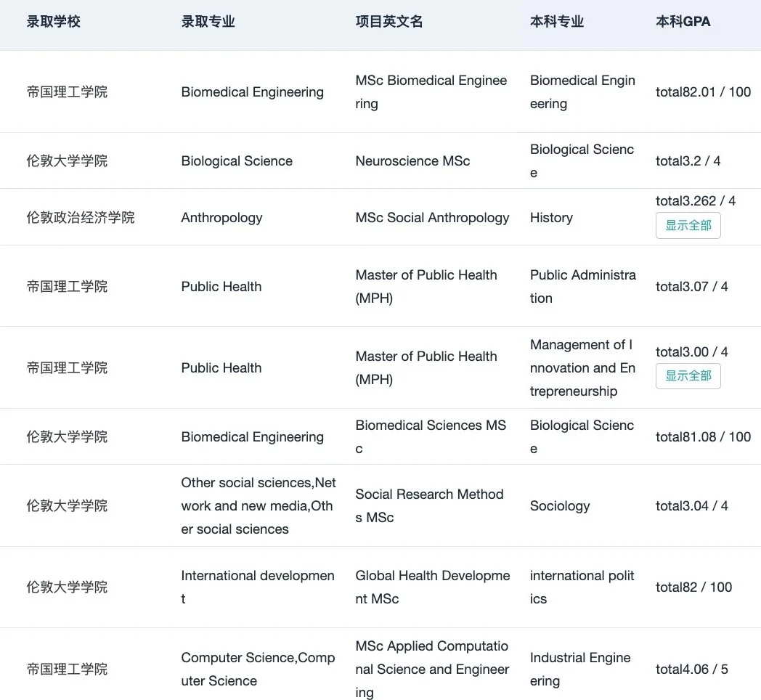The image size is (761, 700).
Task: Click total81.08 / 100 GPA value
Action: coord(703,437)
